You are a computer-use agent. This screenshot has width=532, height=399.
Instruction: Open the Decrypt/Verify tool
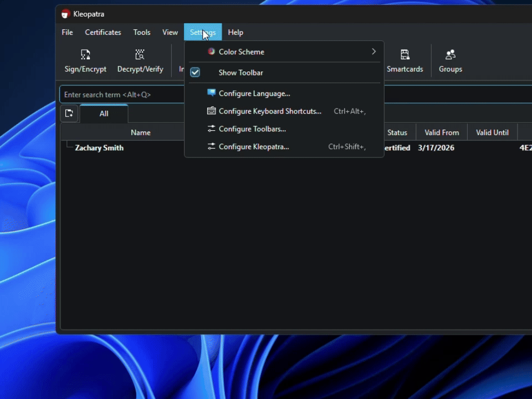(x=140, y=60)
